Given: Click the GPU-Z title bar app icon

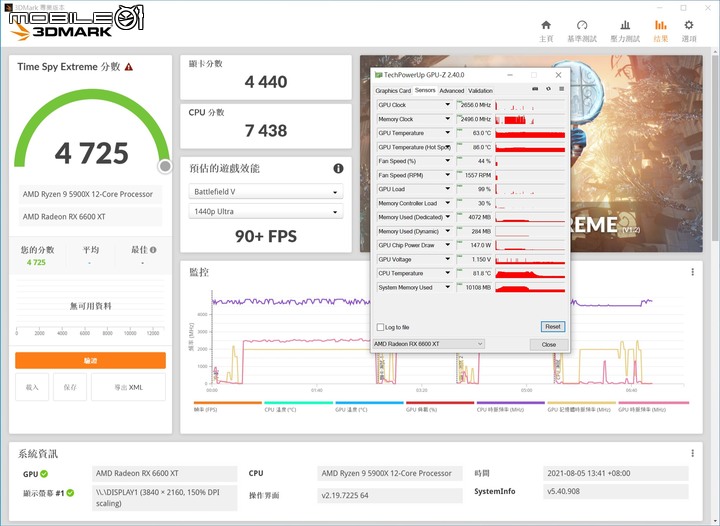Looking at the screenshot, I should [378, 75].
